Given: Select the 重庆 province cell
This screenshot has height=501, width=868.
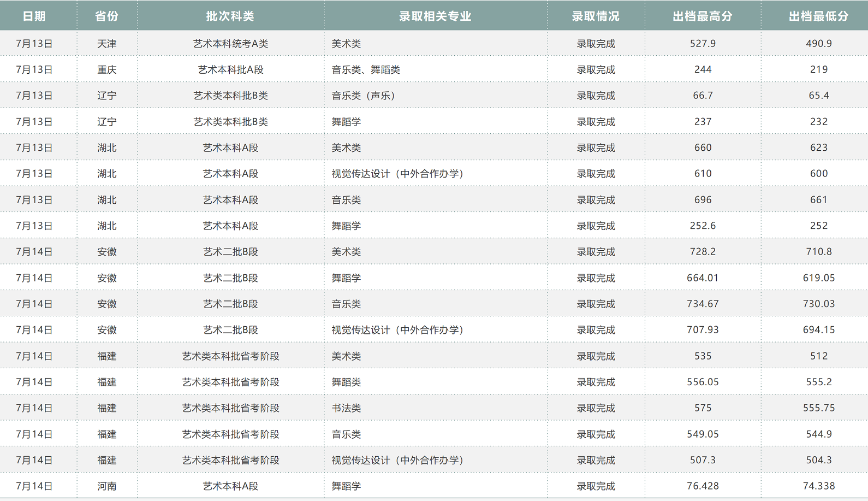Looking at the screenshot, I should click(106, 70).
